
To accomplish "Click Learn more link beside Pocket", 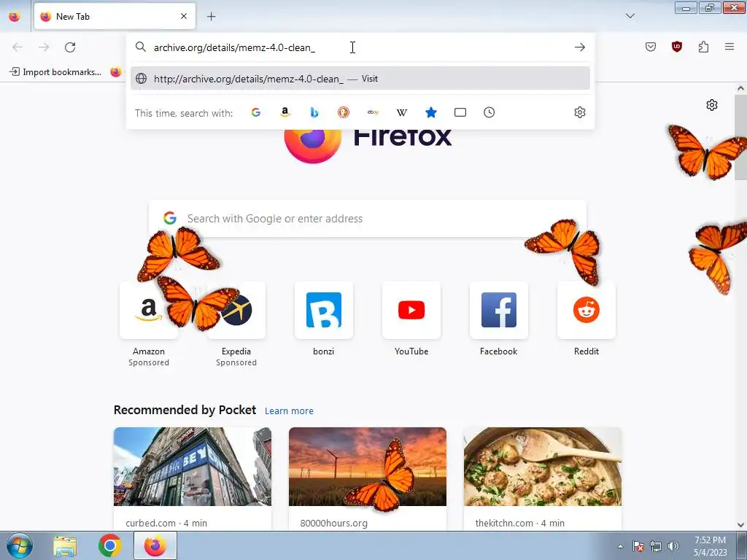I will click(289, 411).
